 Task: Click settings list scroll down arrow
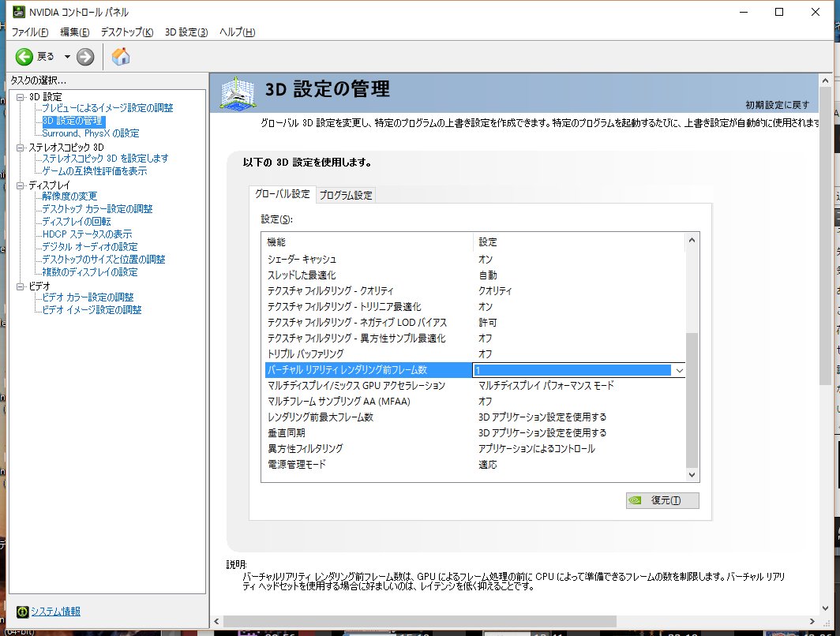(x=692, y=474)
